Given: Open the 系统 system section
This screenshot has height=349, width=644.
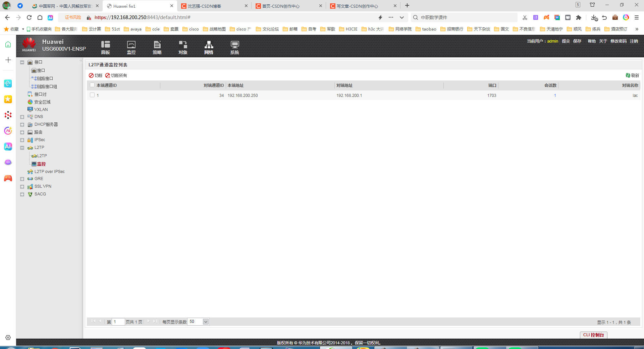Looking at the screenshot, I should tap(234, 47).
